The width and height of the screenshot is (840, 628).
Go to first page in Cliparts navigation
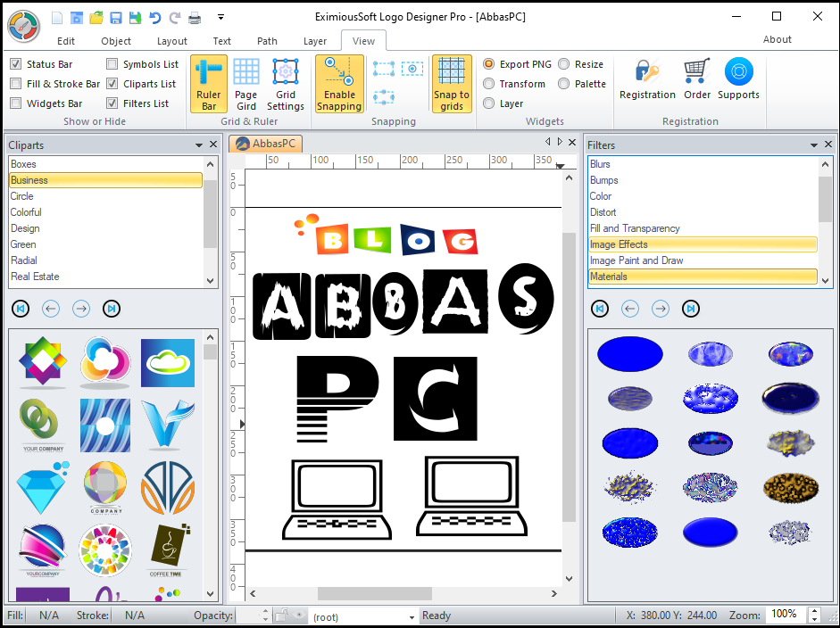click(21, 309)
